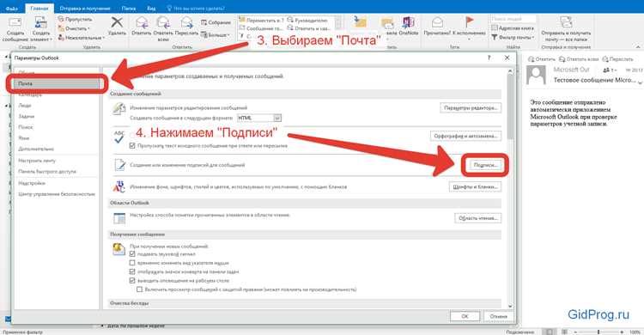
Task: Select Задачи in the options sidebar
Action: [x=57, y=116]
